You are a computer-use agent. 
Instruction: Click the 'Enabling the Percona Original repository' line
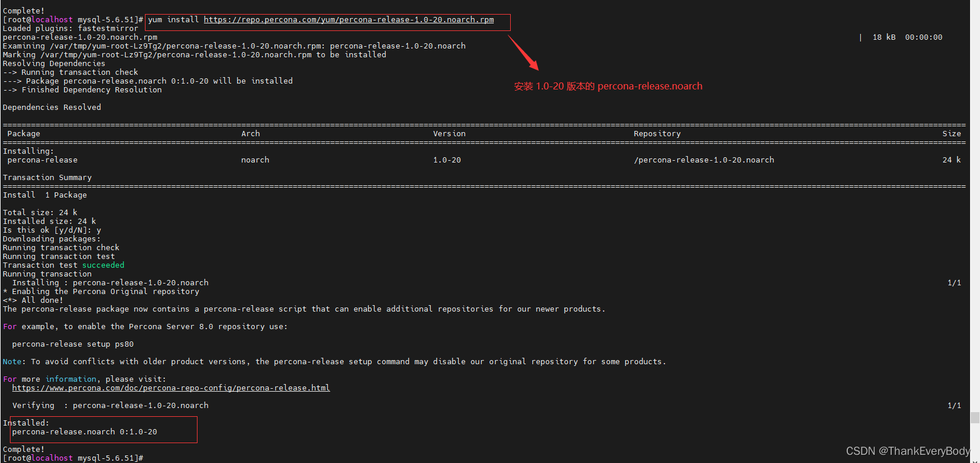(101, 292)
